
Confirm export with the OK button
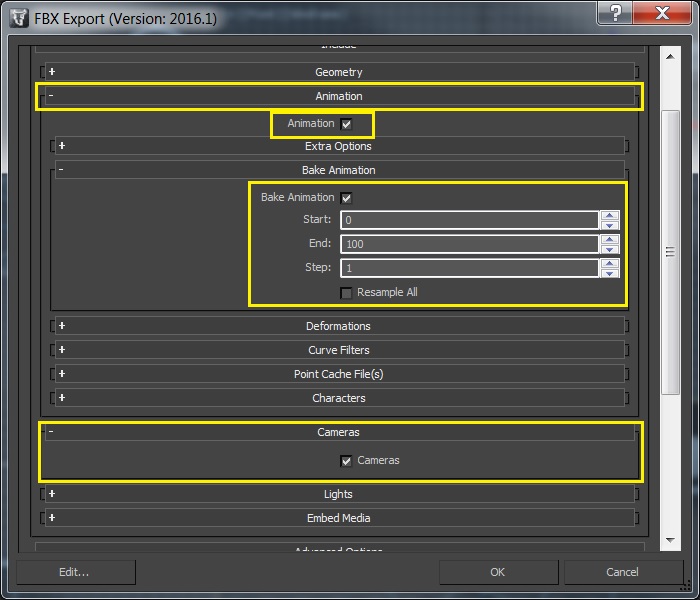coord(498,572)
